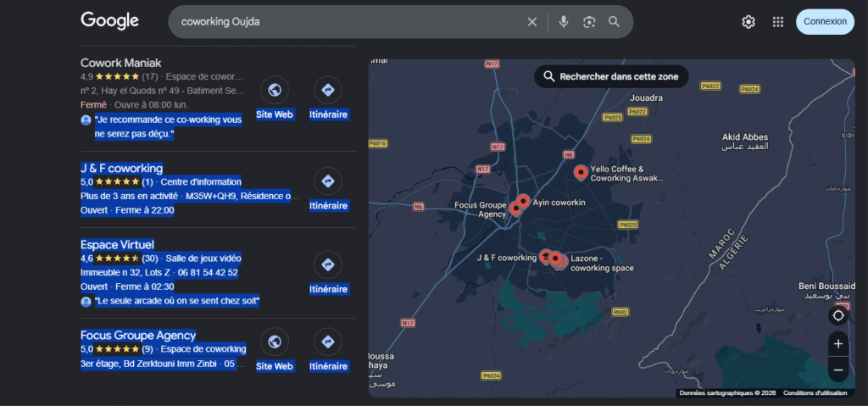Open Cowork Maniak website globe icon
This screenshot has width=868, height=406.
coord(275,90)
